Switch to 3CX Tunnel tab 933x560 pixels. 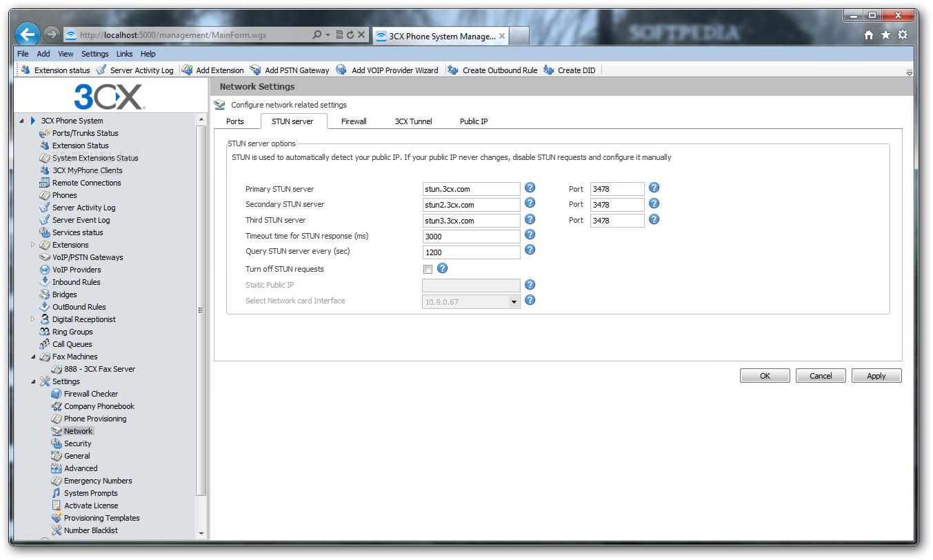413,121
